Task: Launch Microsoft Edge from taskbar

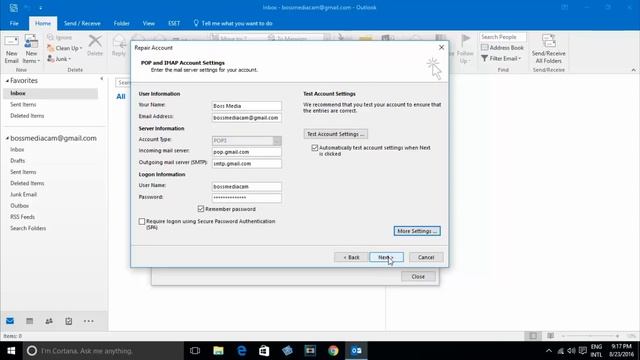Action: click(x=242, y=351)
